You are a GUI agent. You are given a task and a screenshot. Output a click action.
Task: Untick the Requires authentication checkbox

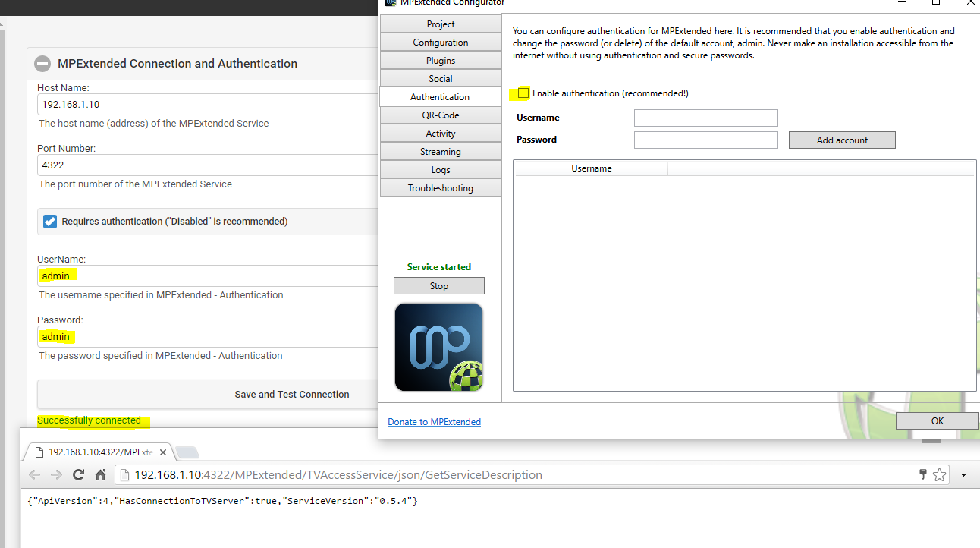(50, 222)
